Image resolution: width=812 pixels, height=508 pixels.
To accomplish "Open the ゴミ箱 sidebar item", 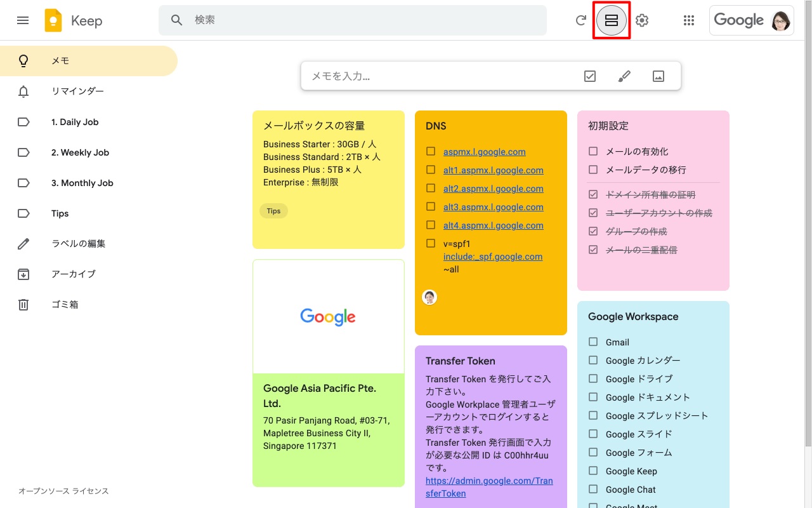I will pos(89,305).
